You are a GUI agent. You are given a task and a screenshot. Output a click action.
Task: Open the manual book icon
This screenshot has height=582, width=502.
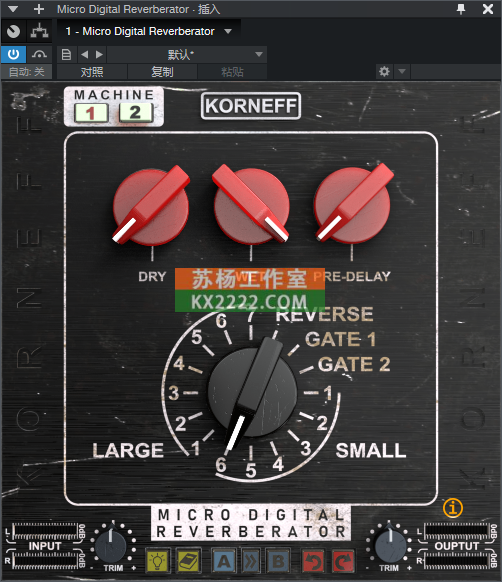click(188, 561)
